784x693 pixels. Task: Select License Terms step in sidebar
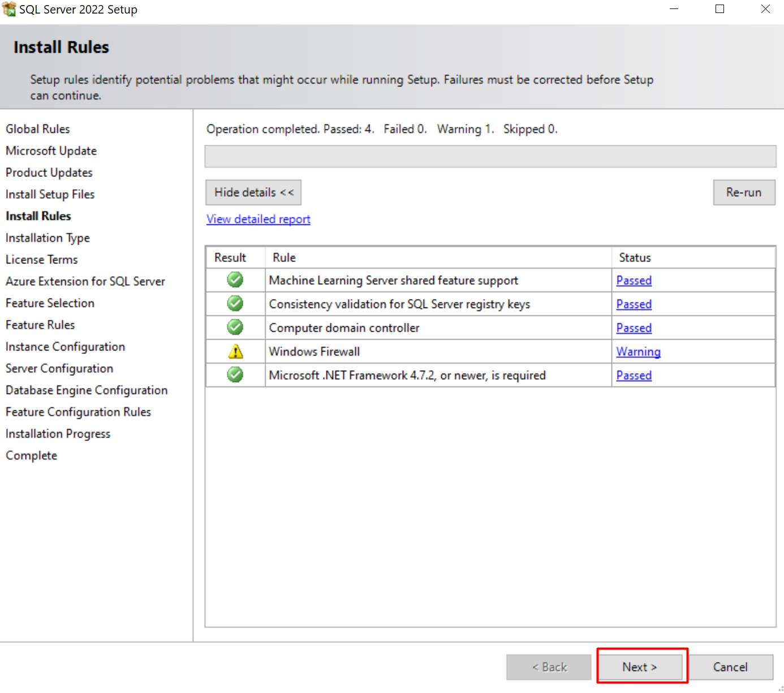pyautogui.click(x=42, y=259)
